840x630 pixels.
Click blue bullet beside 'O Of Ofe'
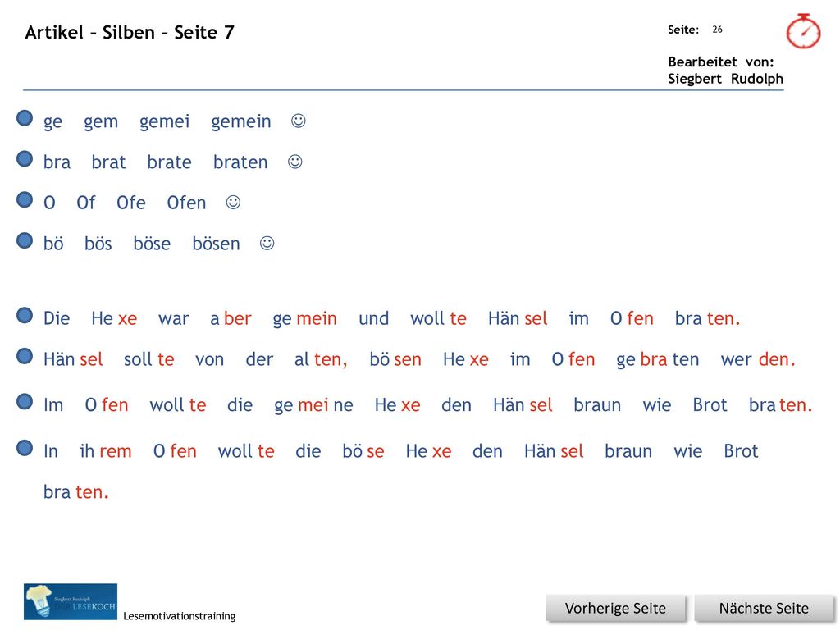coord(25,199)
